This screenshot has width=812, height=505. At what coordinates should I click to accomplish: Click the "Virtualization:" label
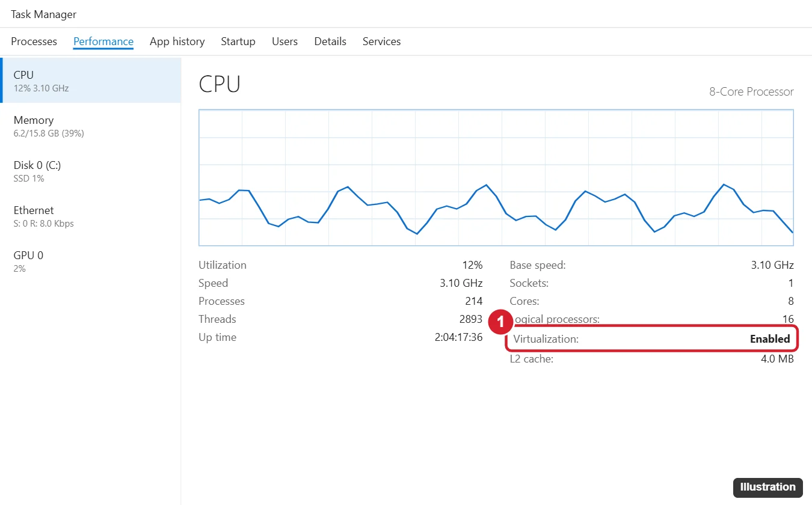[546, 339]
